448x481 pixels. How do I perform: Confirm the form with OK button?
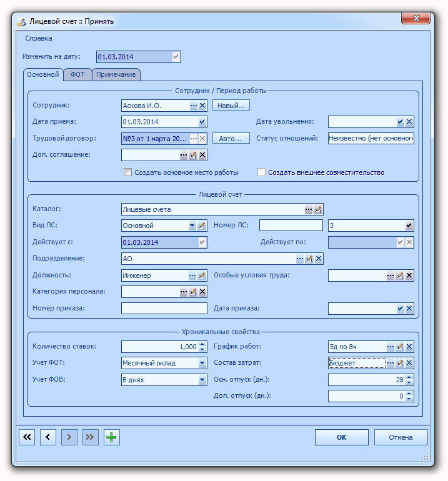click(x=342, y=437)
